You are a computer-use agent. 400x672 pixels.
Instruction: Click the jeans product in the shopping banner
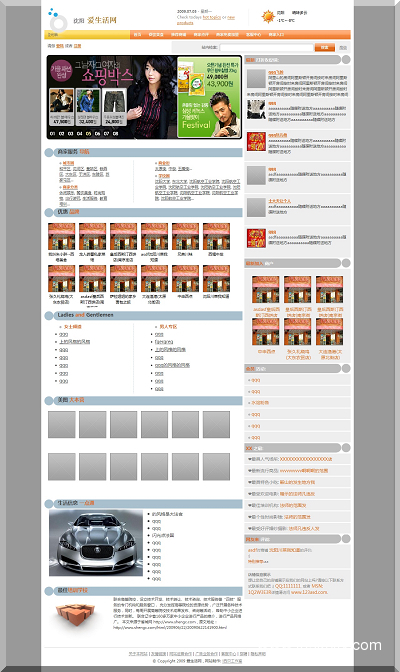pyautogui.click(x=114, y=107)
